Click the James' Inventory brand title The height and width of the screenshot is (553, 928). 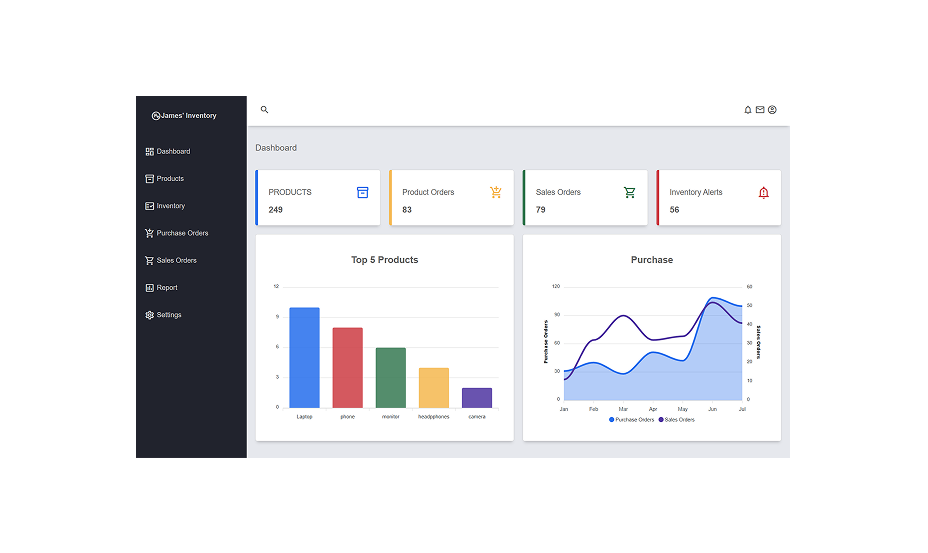pos(189,116)
